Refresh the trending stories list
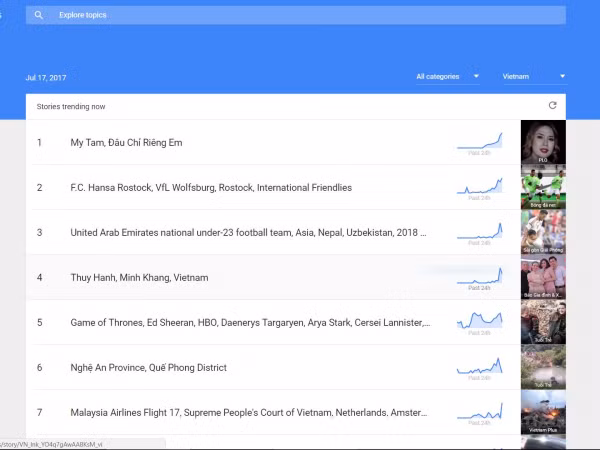Image resolution: width=600 pixels, height=450 pixels. pyautogui.click(x=552, y=105)
